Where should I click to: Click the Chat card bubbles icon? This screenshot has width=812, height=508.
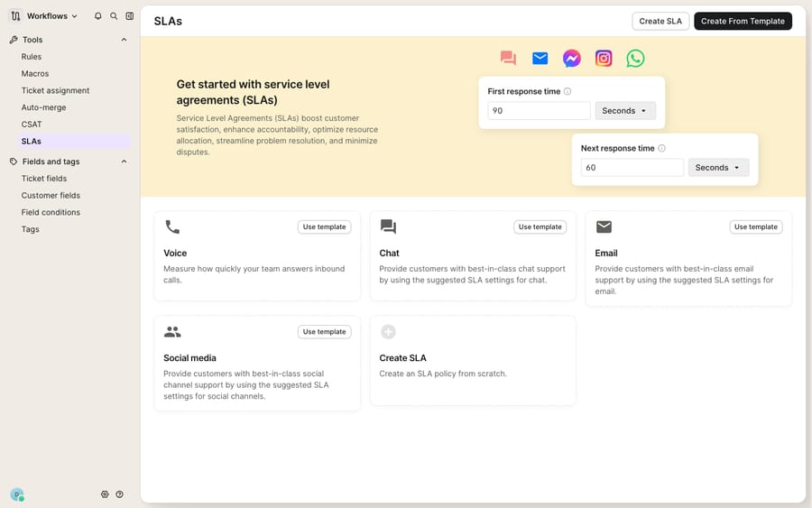click(388, 226)
